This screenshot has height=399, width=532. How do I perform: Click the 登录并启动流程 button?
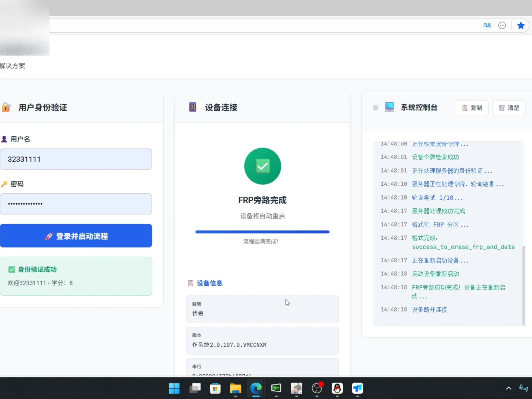click(x=76, y=236)
